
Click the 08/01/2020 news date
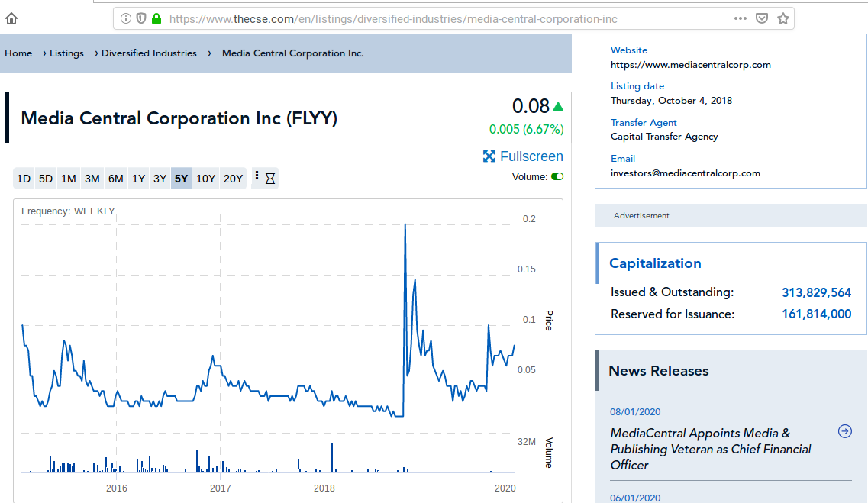[635, 411]
